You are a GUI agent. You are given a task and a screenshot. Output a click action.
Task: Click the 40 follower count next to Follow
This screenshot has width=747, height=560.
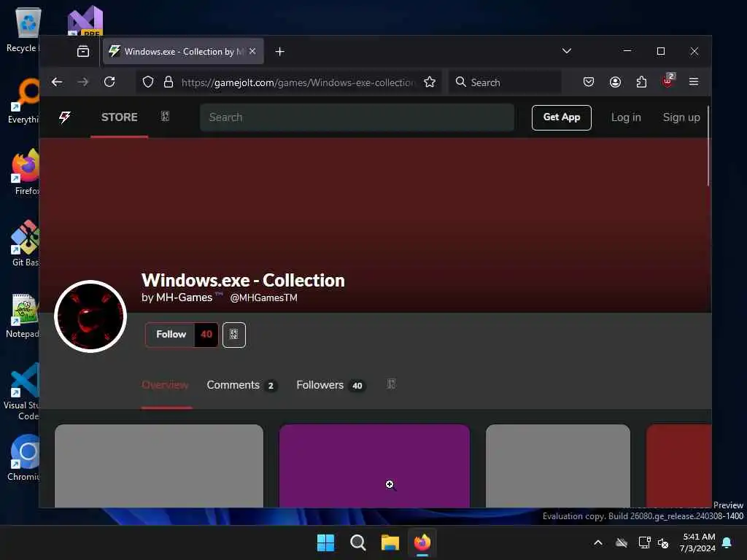[206, 335]
